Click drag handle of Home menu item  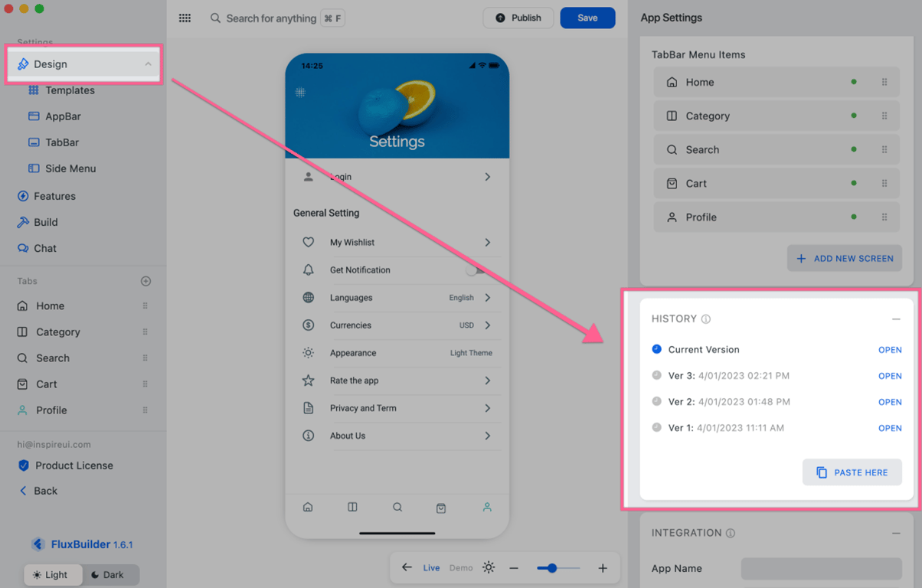(884, 82)
